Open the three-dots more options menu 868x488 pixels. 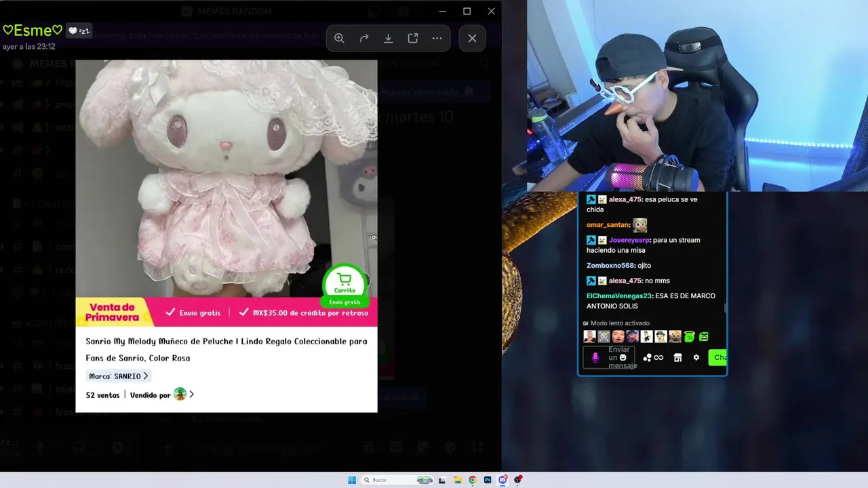pos(437,39)
